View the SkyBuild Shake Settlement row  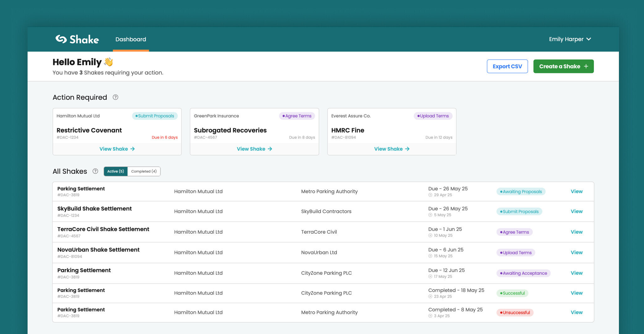click(577, 211)
